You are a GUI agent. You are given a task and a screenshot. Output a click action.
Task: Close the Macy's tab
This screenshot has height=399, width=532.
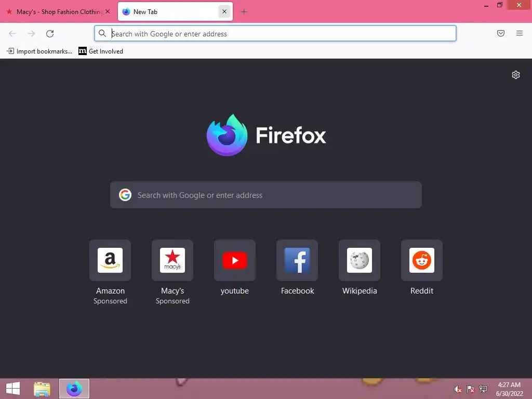108,11
